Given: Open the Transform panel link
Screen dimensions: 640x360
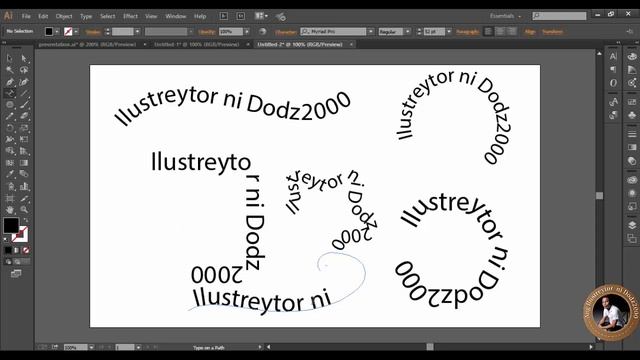Looking at the screenshot, I should click(x=552, y=31).
